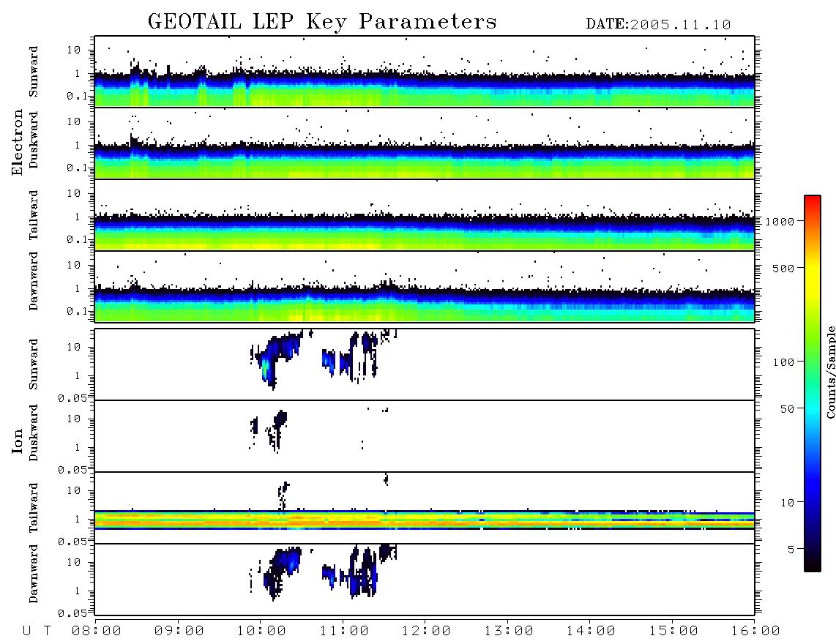
Task: Select the 10:00 time tick label
Action: pos(261,632)
